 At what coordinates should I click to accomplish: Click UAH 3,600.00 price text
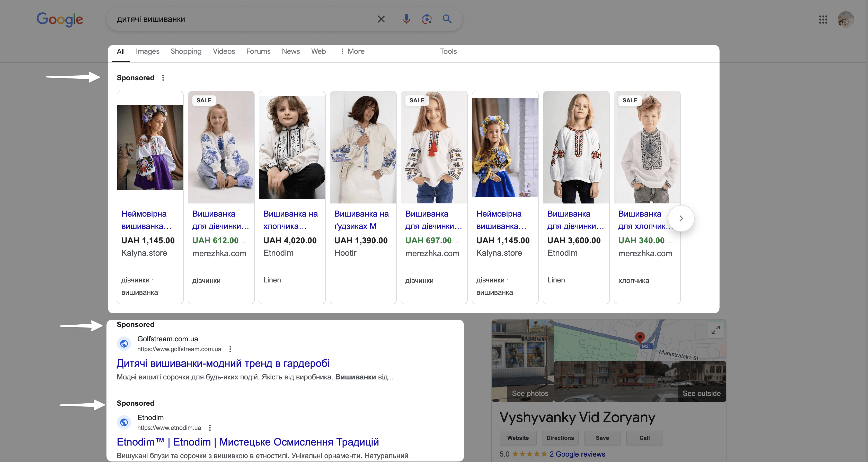click(x=574, y=241)
